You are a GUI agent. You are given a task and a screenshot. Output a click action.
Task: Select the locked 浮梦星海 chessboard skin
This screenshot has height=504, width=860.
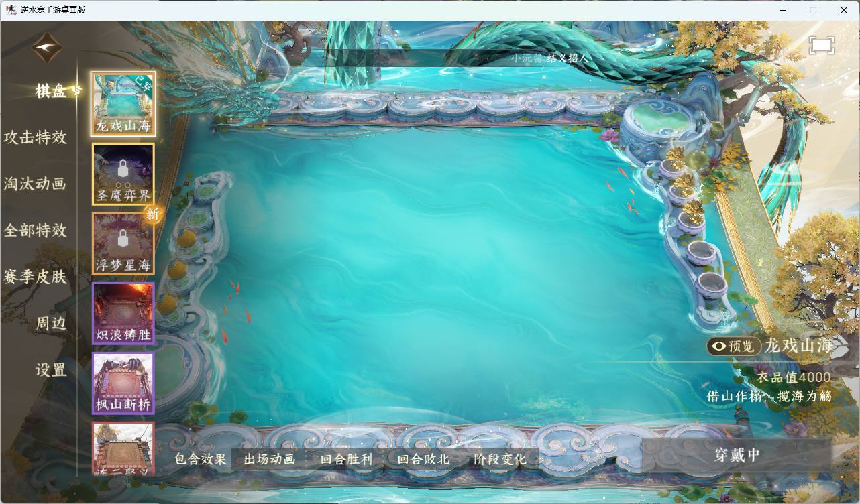(123, 244)
